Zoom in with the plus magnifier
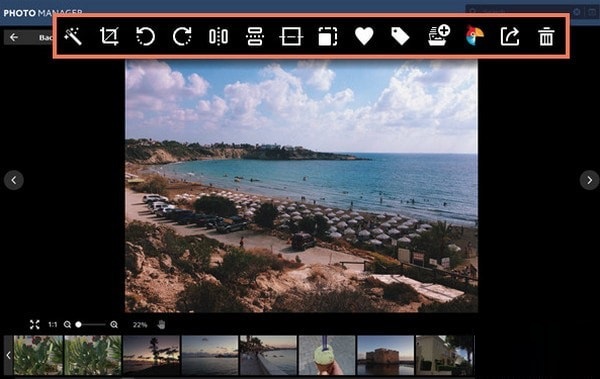 point(114,325)
